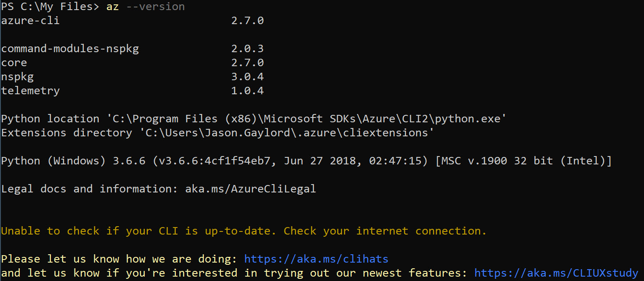Select the command-modules-nspkg line

click(132, 49)
